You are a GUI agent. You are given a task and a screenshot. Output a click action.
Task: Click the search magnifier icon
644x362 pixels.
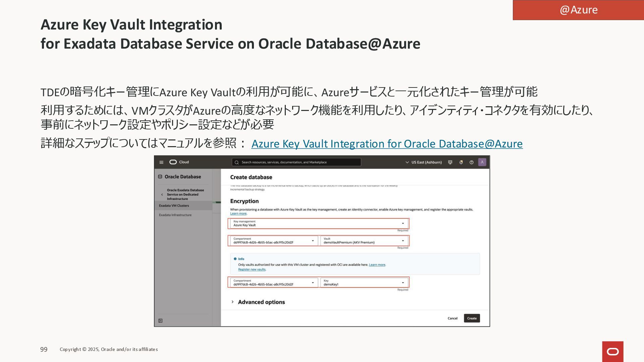[x=236, y=162]
